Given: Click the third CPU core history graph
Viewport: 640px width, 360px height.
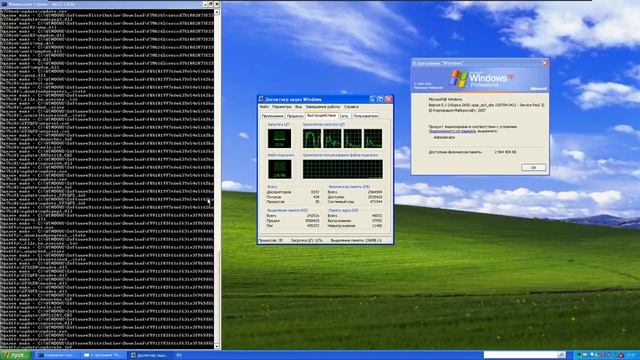Looking at the screenshot, I should coord(352,138).
